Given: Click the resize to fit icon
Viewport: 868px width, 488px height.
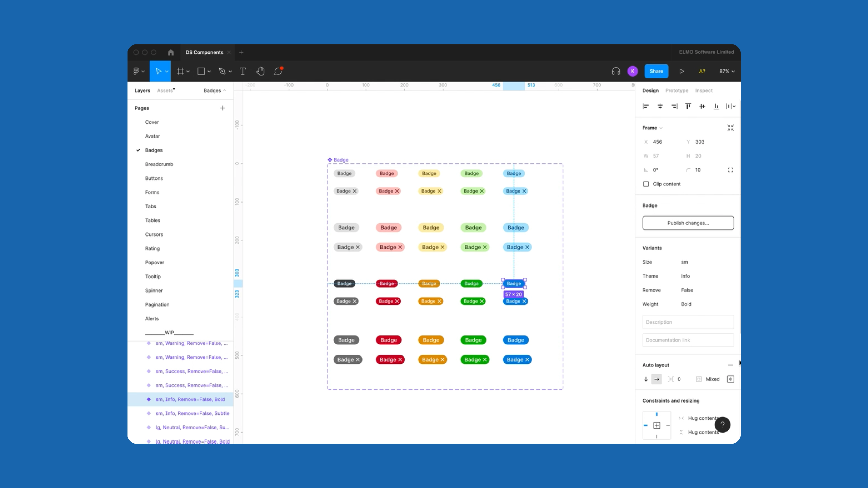Looking at the screenshot, I should point(730,128).
